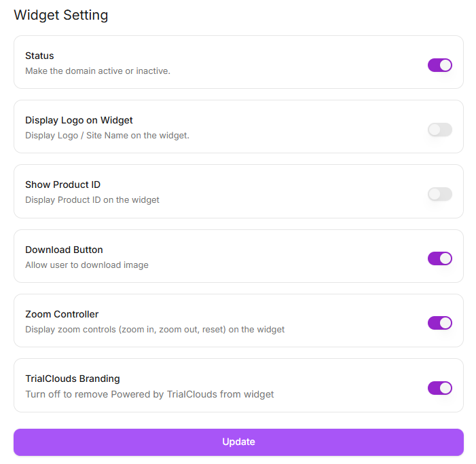Click 'Make the domain active or inactive' description
The image size is (476, 464).
coord(98,71)
